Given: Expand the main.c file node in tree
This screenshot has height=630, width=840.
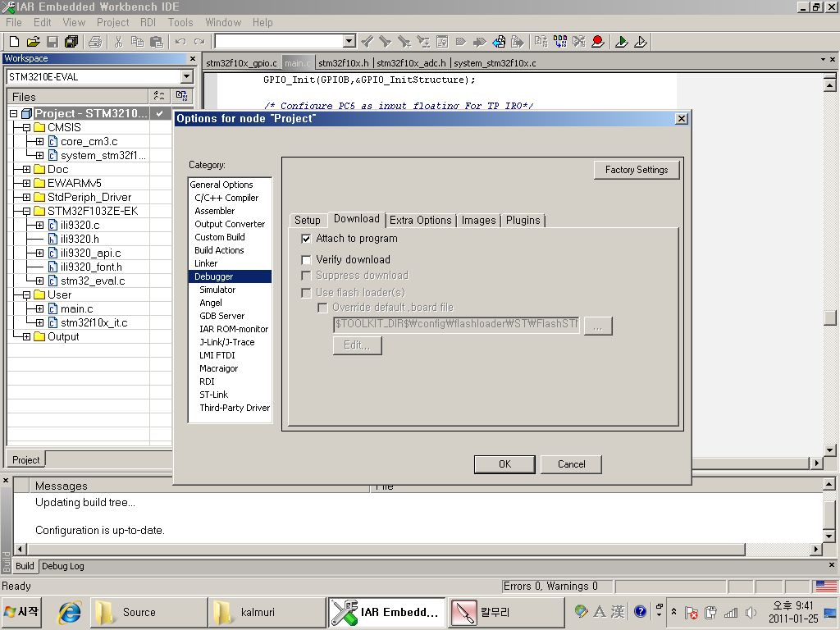Looking at the screenshot, I should pyautogui.click(x=39, y=308).
